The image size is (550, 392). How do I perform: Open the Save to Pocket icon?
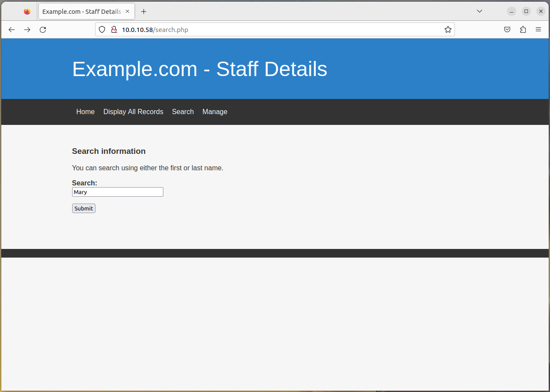(x=507, y=30)
